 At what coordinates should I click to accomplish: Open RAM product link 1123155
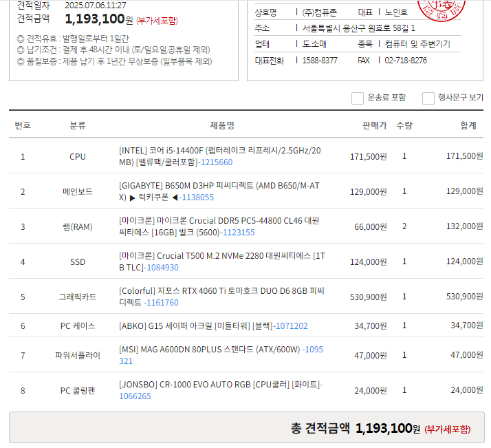click(239, 233)
